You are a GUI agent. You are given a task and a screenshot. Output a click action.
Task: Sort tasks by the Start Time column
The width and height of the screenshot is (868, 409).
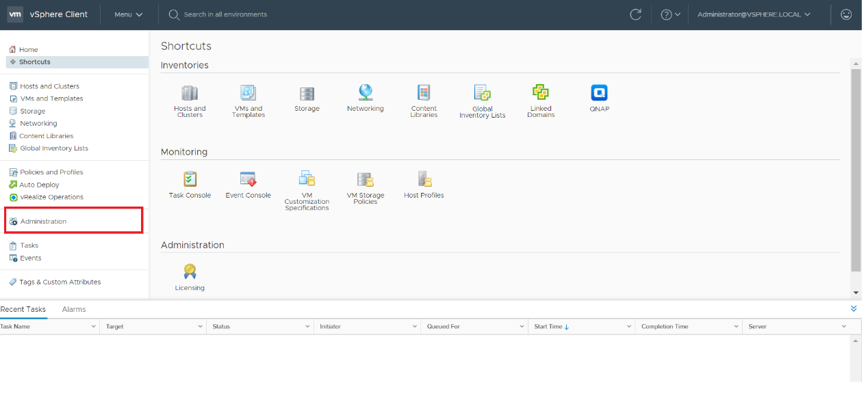pyautogui.click(x=551, y=327)
